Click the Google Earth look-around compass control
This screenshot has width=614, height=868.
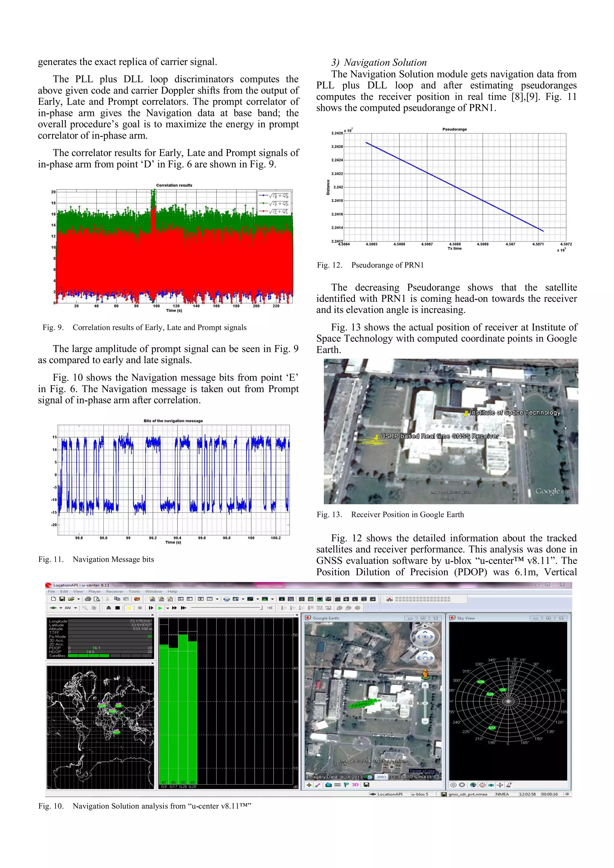(425, 637)
